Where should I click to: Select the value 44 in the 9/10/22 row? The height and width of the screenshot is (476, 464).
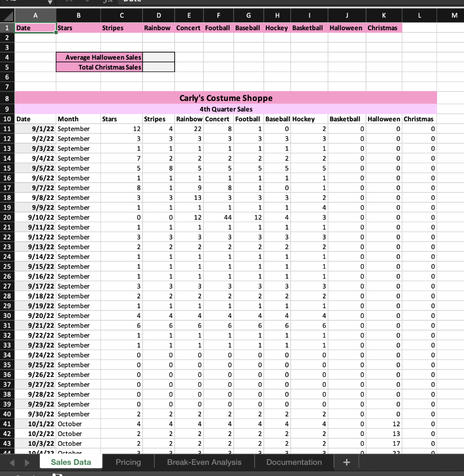pos(218,218)
